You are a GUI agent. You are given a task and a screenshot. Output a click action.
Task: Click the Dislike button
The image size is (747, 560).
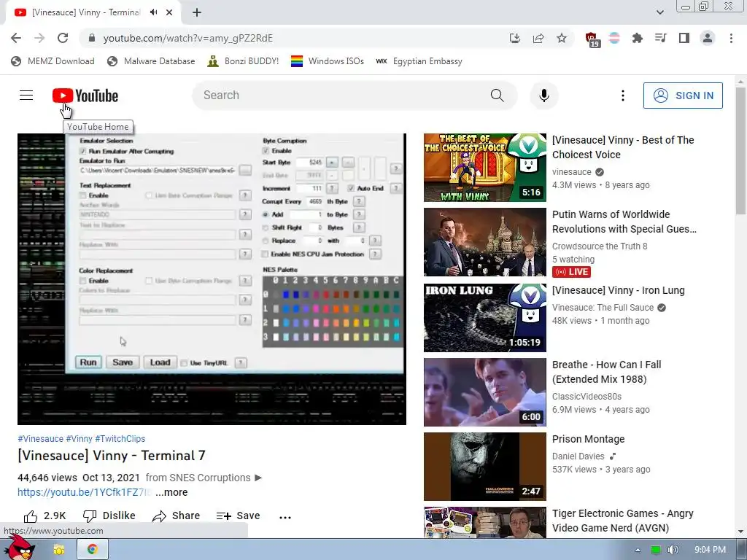click(109, 516)
